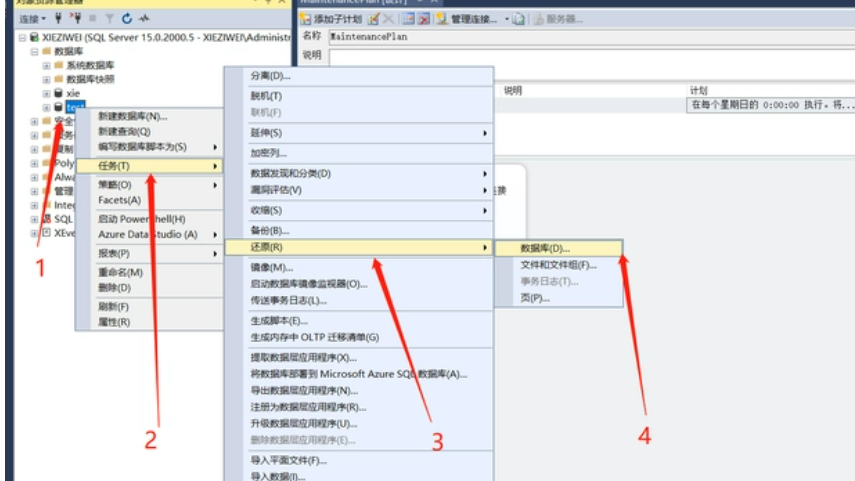Click the grey delete X icon in plan toolbar
Screen dimensions: 855x481
click(x=388, y=19)
